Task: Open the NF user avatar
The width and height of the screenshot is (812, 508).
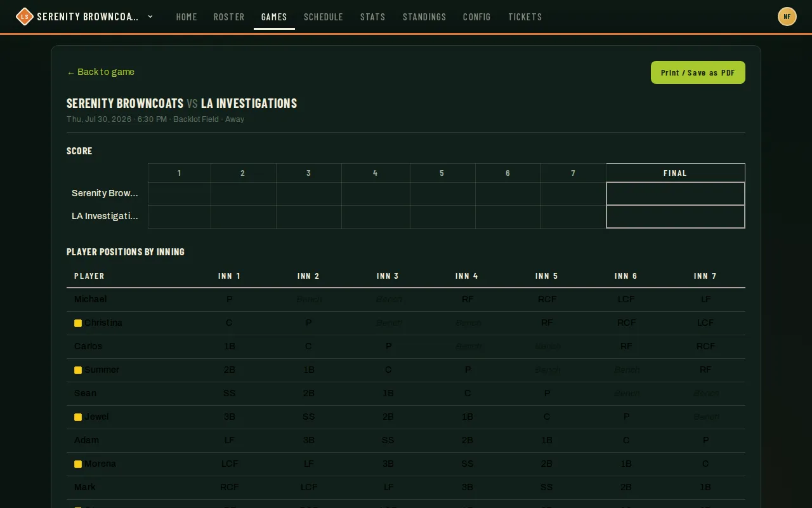Action: [x=787, y=17]
